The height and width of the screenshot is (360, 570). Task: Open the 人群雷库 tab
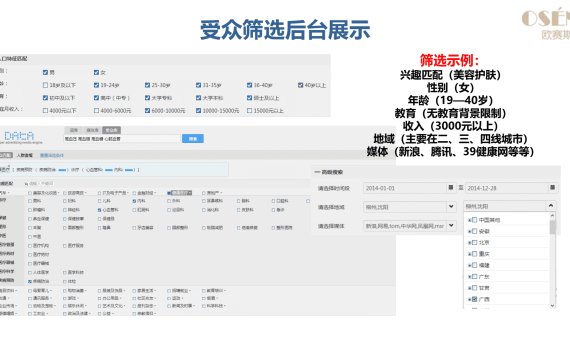click(x=25, y=155)
